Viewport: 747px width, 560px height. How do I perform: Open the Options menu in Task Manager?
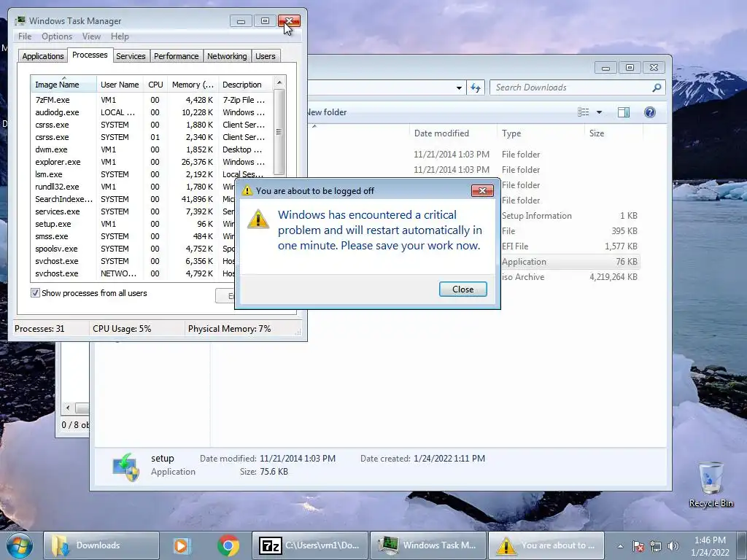(57, 36)
